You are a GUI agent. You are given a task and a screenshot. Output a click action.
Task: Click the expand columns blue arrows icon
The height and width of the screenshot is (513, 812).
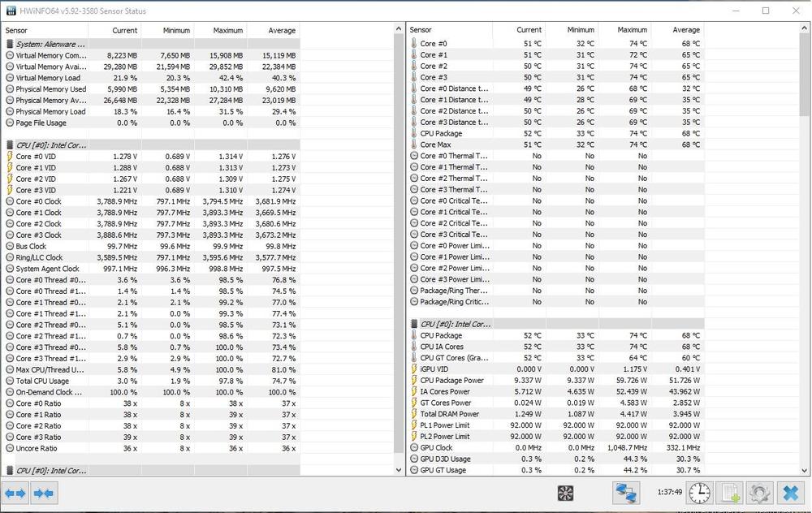pyautogui.click(x=15, y=493)
